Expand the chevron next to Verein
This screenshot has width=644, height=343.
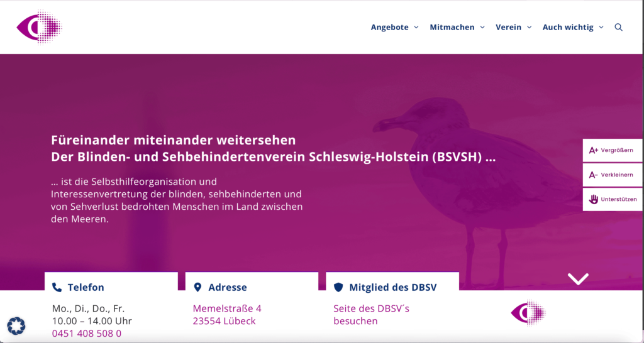[x=530, y=27]
